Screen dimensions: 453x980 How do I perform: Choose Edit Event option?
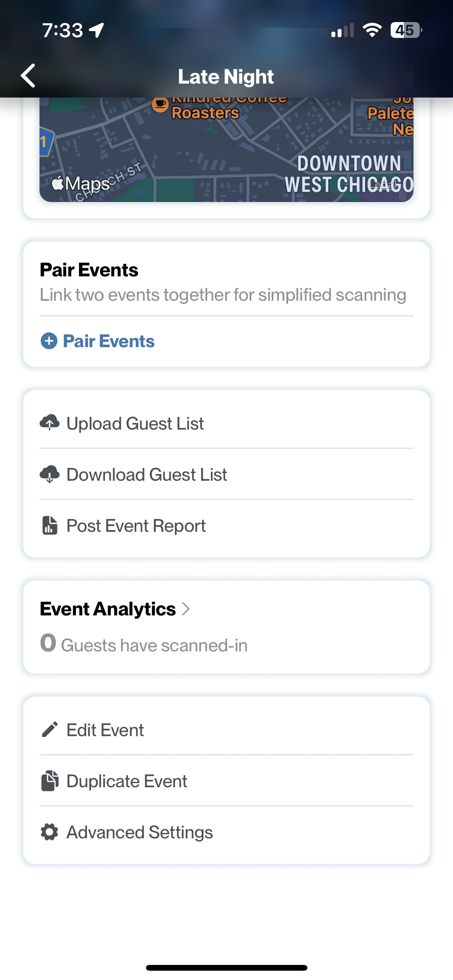click(226, 730)
